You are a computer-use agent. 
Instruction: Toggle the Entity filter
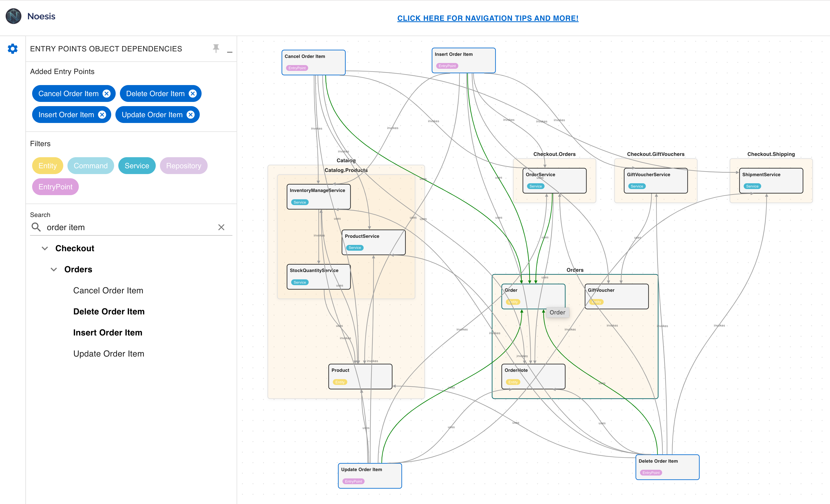pos(47,166)
